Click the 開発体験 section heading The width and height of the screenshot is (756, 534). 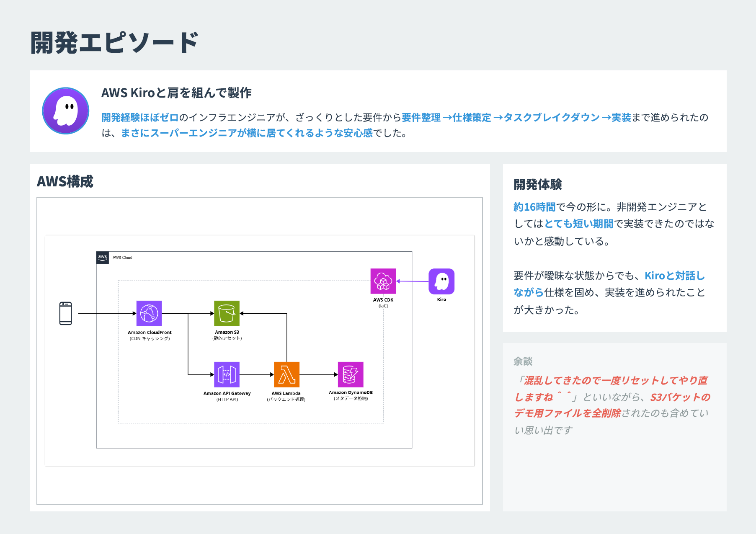click(x=538, y=184)
